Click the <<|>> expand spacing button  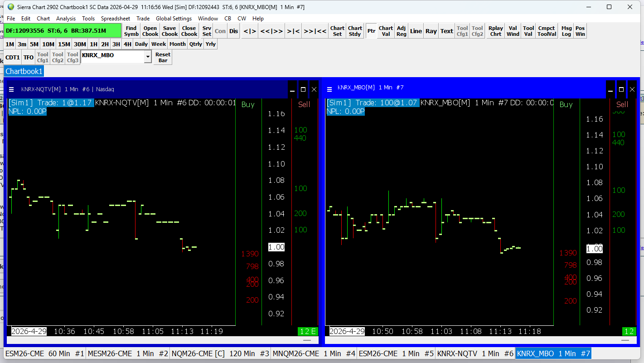271,31
